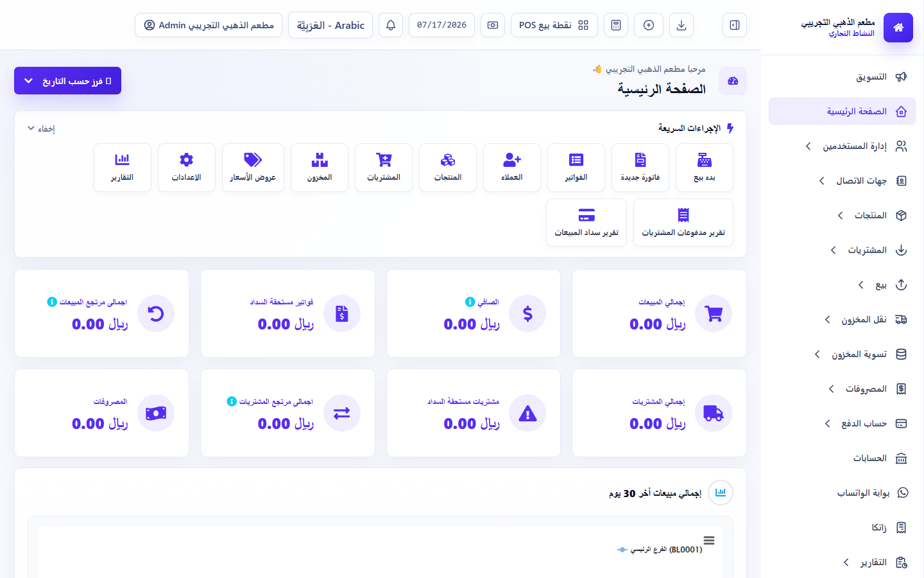Expand نقل المخزون sidebar menu
924x578 pixels.
(x=842, y=320)
